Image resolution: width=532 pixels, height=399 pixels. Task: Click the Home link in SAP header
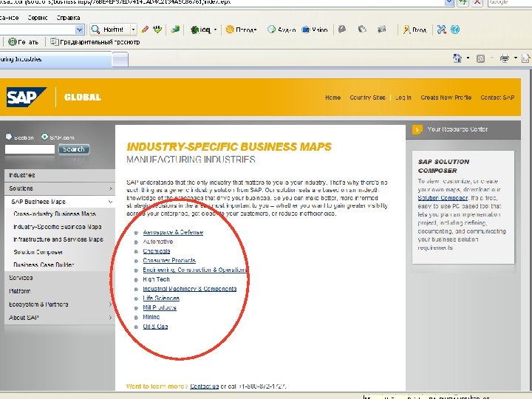(x=332, y=98)
